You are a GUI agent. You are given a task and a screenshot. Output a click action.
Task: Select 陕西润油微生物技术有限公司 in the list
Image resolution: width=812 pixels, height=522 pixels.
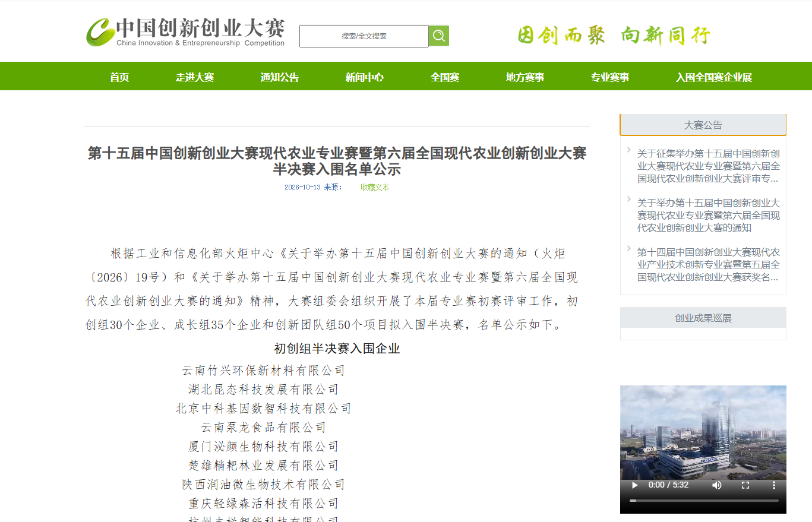264,485
